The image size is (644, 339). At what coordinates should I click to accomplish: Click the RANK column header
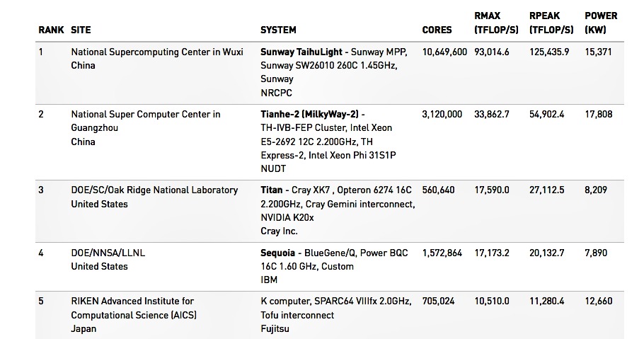point(51,30)
